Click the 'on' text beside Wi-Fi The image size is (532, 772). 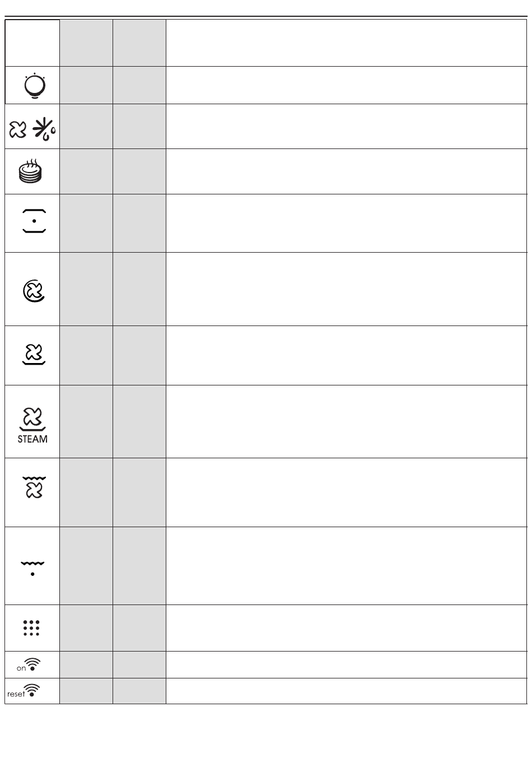21,668
